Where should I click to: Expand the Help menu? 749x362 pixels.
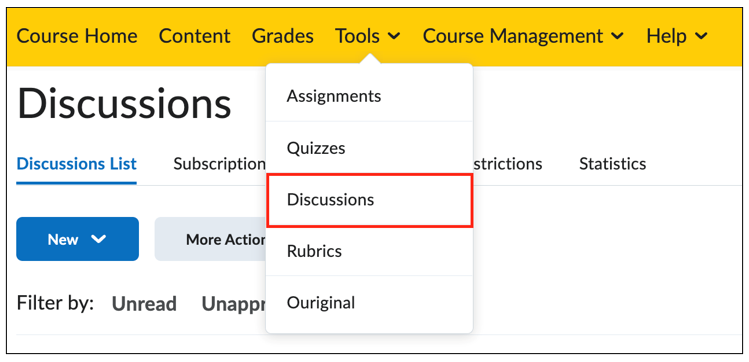point(676,36)
